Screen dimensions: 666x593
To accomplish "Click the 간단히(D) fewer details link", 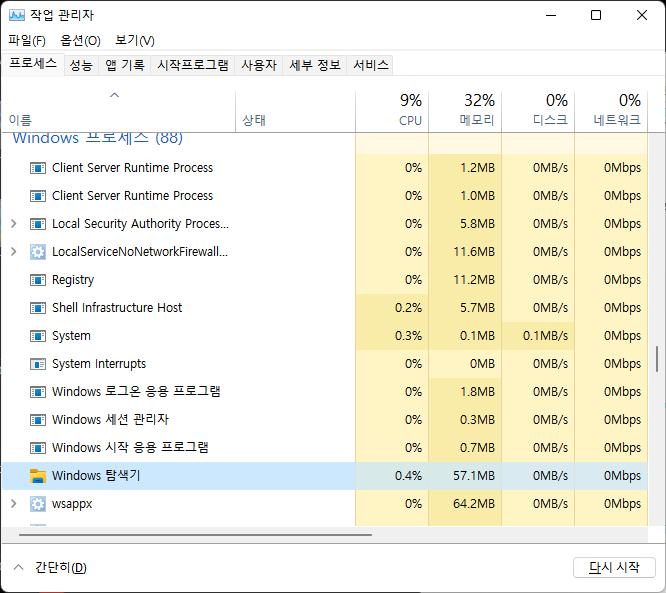I will (61, 568).
